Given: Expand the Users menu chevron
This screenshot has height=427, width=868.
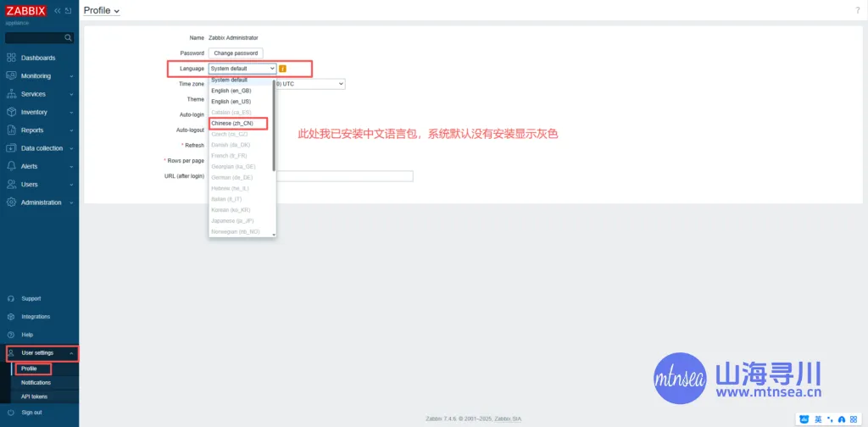Looking at the screenshot, I should click(x=71, y=185).
